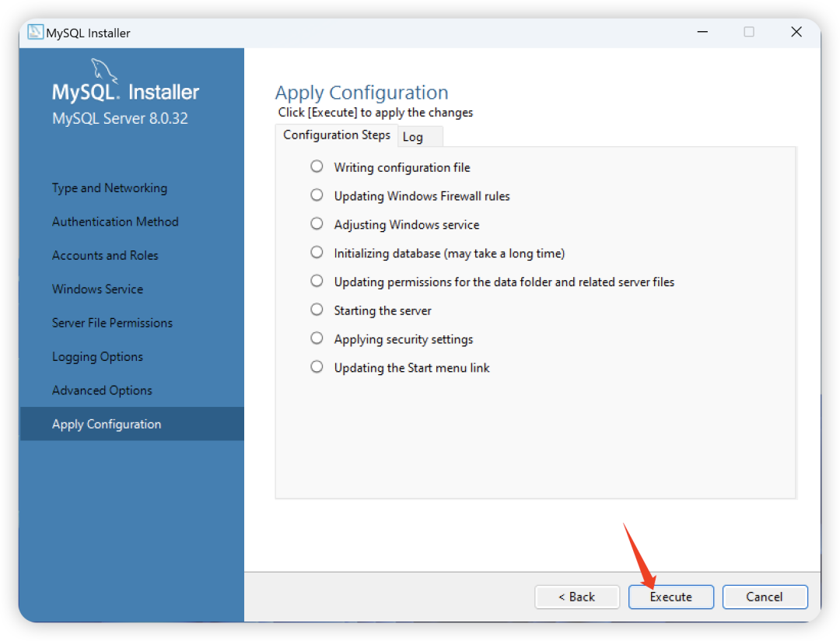Click 'Applying security settings' step text

pyautogui.click(x=404, y=339)
